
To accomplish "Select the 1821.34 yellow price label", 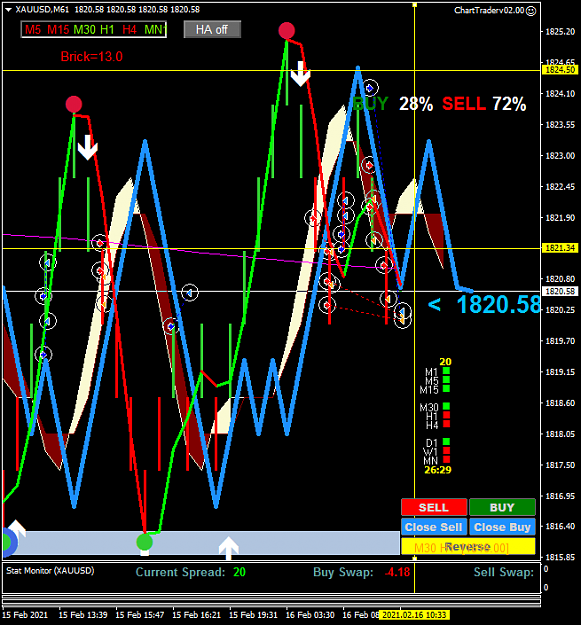I will tap(560, 248).
